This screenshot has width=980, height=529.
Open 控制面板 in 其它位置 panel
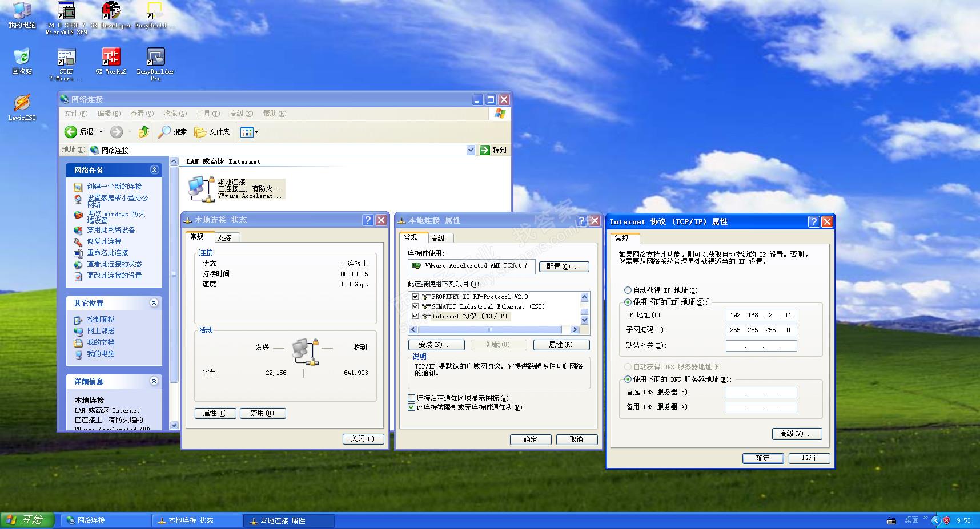(101, 320)
